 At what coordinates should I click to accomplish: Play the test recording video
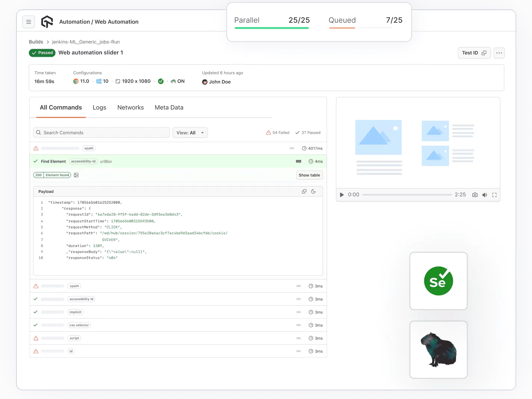pyautogui.click(x=341, y=195)
